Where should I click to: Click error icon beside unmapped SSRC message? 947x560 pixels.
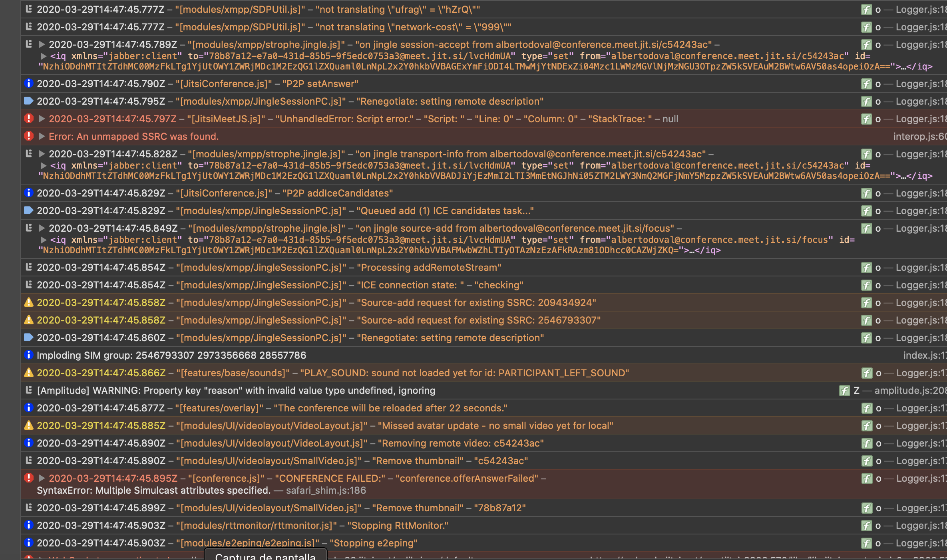[28, 136]
